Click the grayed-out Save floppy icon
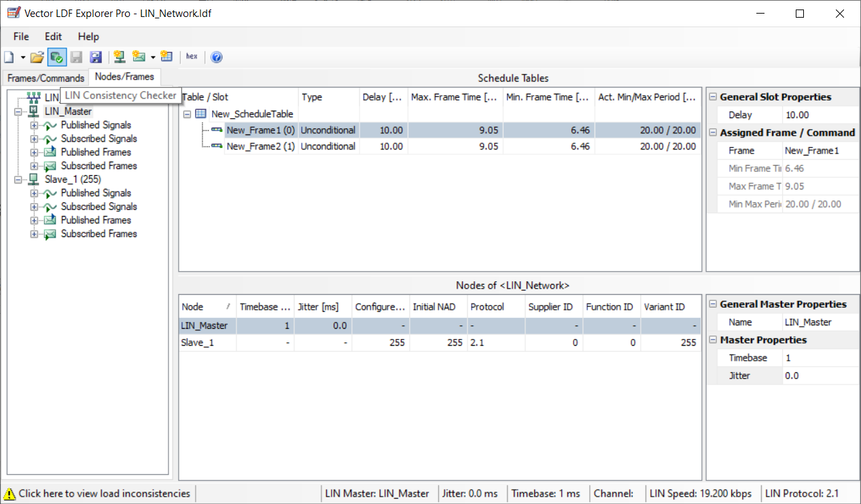 point(77,57)
